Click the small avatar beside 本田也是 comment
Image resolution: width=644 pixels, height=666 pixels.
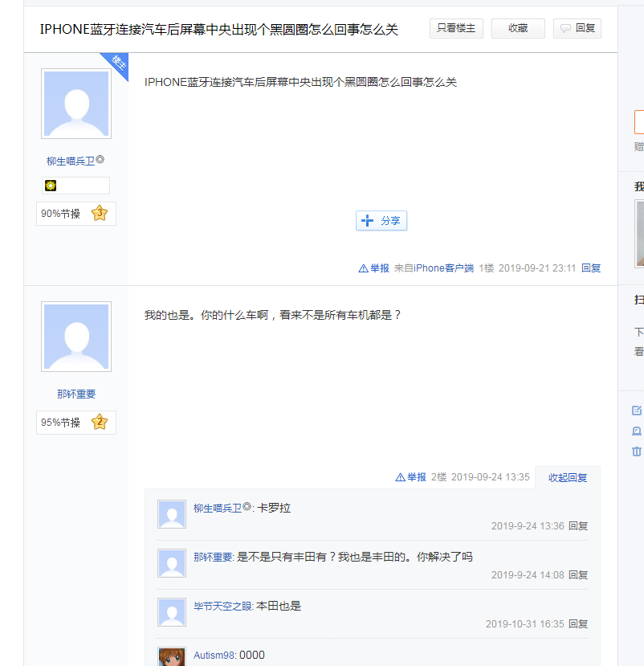(x=172, y=612)
